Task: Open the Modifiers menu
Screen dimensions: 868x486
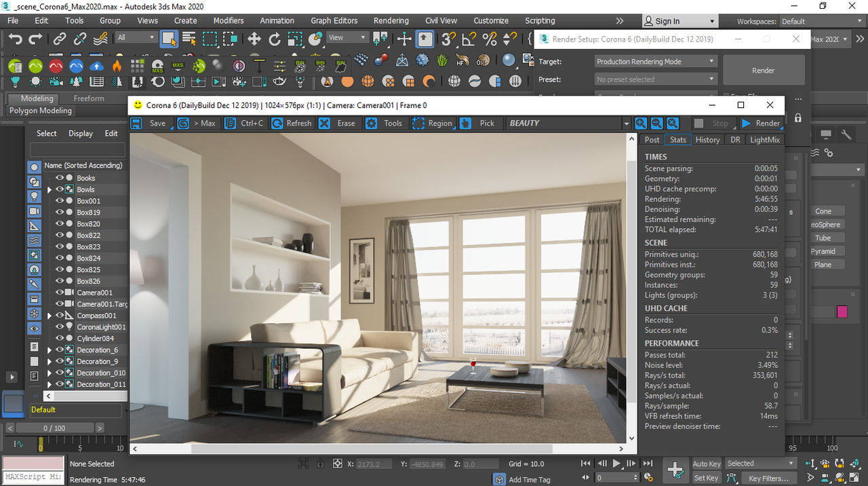Action: pyautogui.click(x=228, y=20)
